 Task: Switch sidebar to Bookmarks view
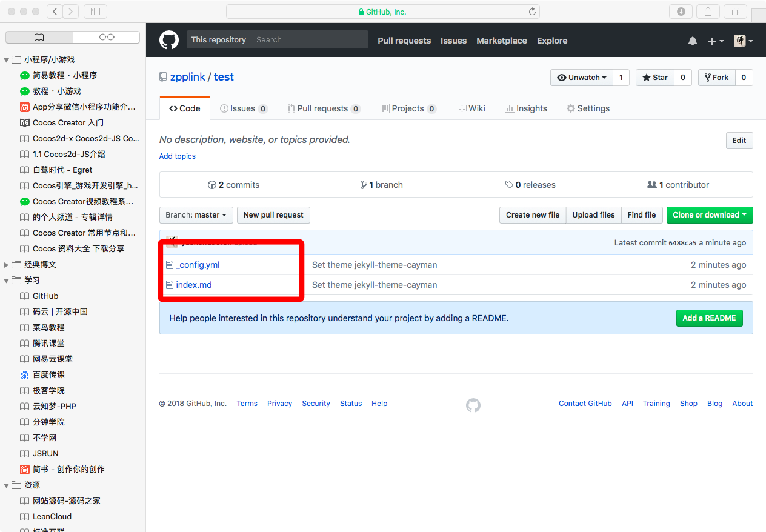pos(39,38)
